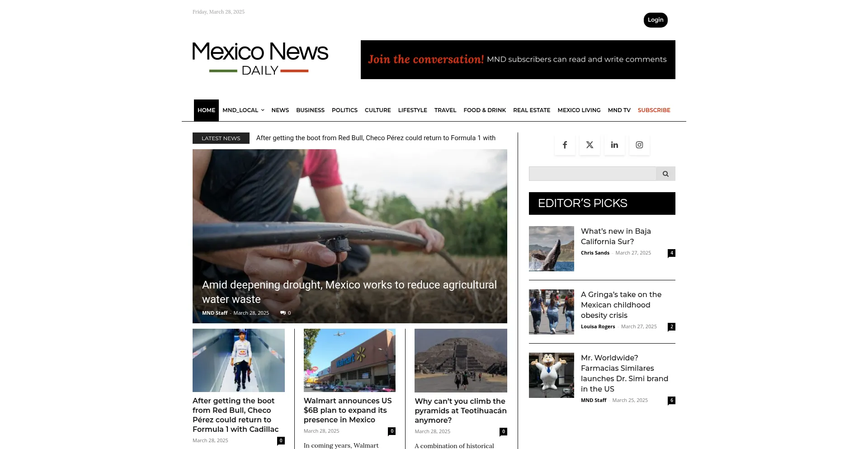This screenshot has height=449, width=868.
Task: Open the Politics menu item
Action: (344, 110)
